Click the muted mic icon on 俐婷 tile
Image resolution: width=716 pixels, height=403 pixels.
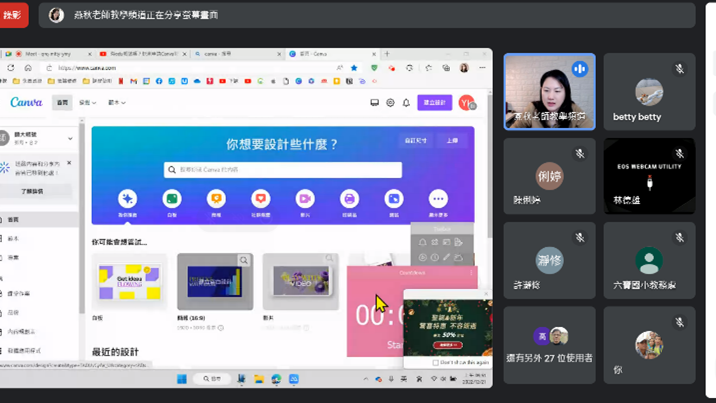tap(580, 153)
